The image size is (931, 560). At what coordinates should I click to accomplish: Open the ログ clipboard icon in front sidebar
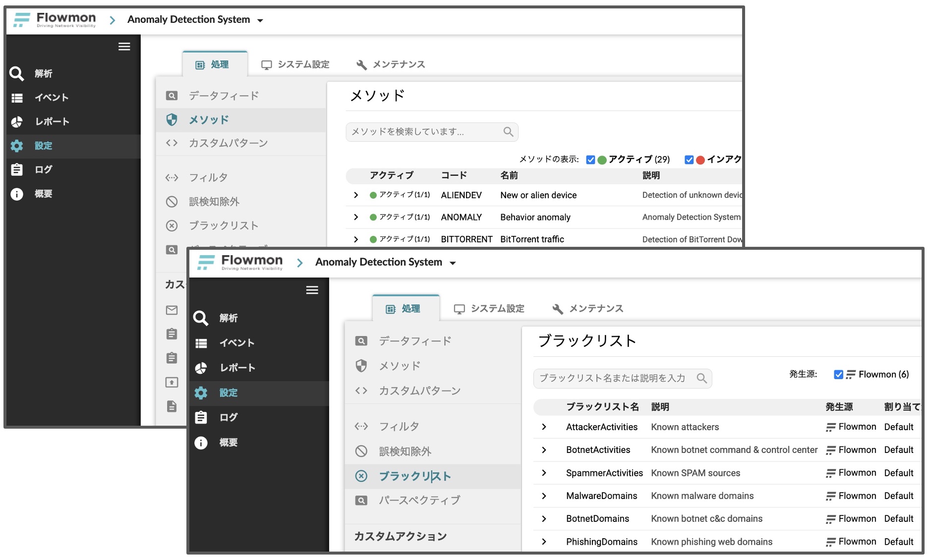[201, 418]
